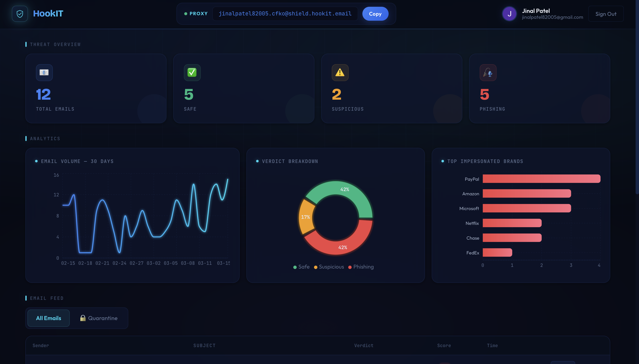Screen dimensions: 639x364
Task: Open the Quarantine tab
Action: [x=99, y=318]
